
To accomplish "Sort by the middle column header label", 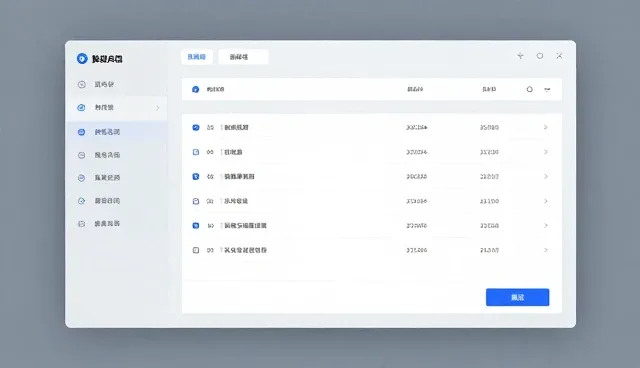I will (415, 89).
